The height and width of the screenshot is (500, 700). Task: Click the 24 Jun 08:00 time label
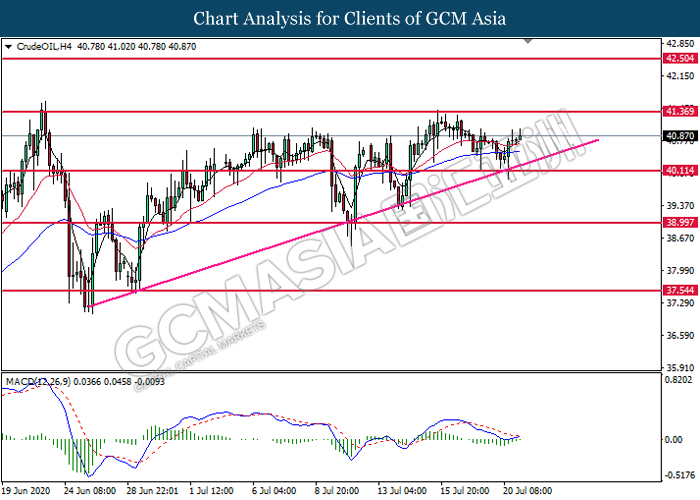[x=90, y=491]
